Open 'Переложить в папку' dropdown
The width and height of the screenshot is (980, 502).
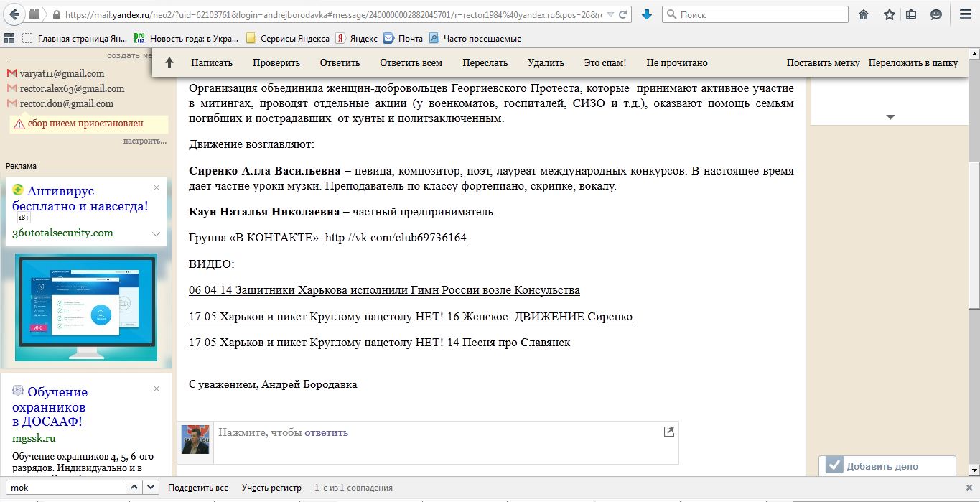point(913,62)
